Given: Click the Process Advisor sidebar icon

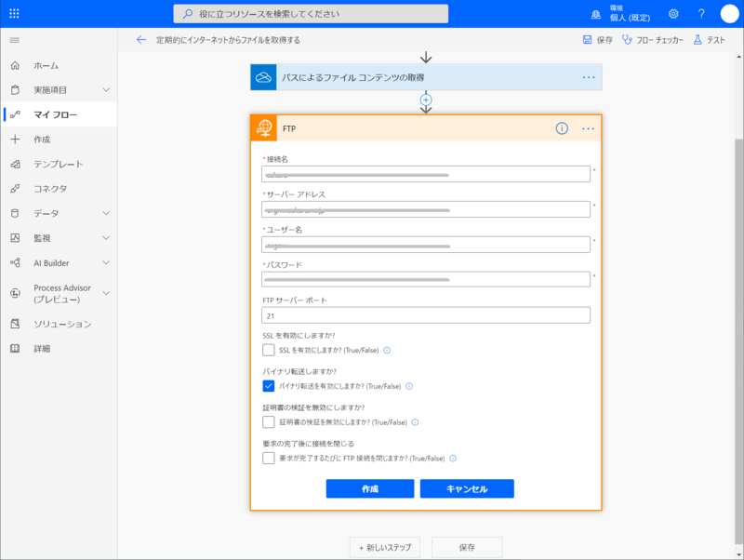Looking at the screenshot, I should 15,293.
